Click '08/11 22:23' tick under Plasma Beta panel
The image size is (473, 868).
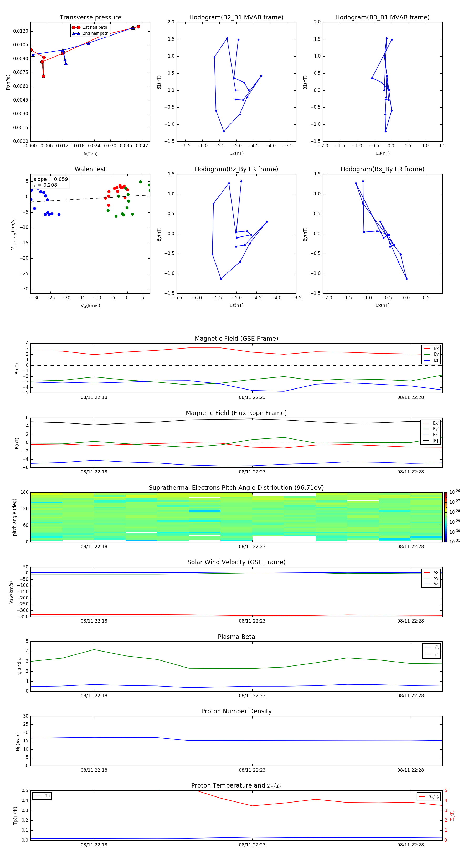pos(252,695)
